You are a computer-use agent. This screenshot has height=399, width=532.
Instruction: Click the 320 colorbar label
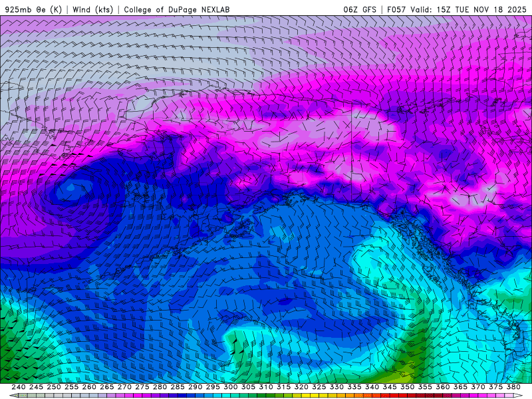pos(301,387)
